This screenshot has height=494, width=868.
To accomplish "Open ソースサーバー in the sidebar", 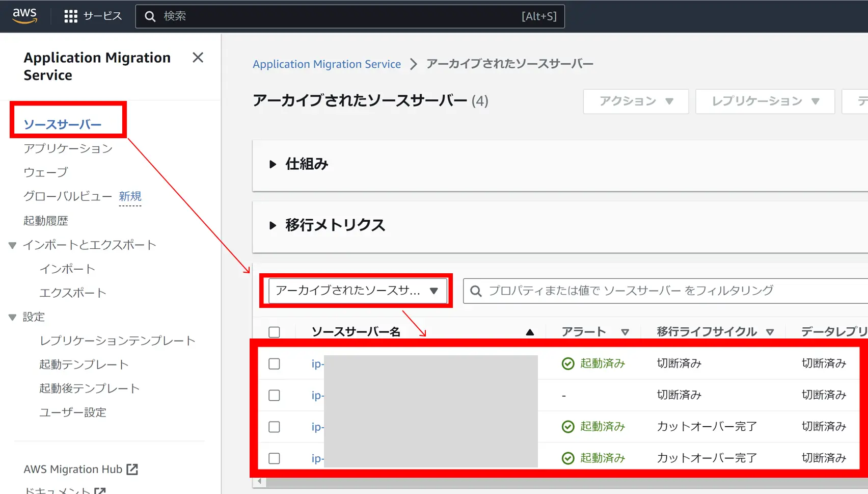I will click(63, 124).
